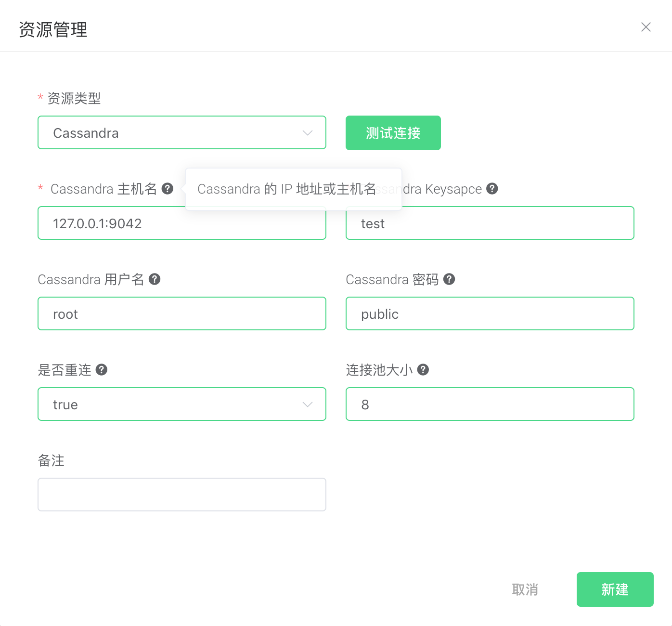Viewport: 672px width, 626px height.
Task: Click help icon next to Cassandra 用户名
Action: point(155,279)
